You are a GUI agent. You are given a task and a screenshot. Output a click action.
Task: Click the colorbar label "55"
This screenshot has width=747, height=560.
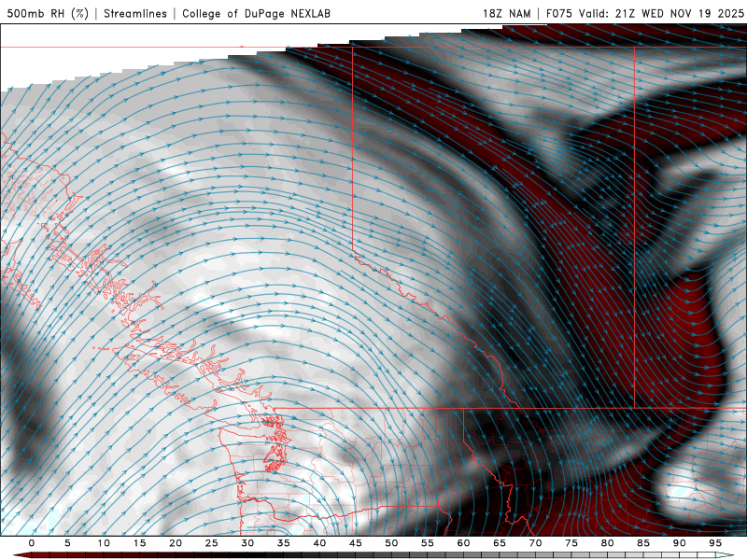pyautogui.click(x=428, y=543)
